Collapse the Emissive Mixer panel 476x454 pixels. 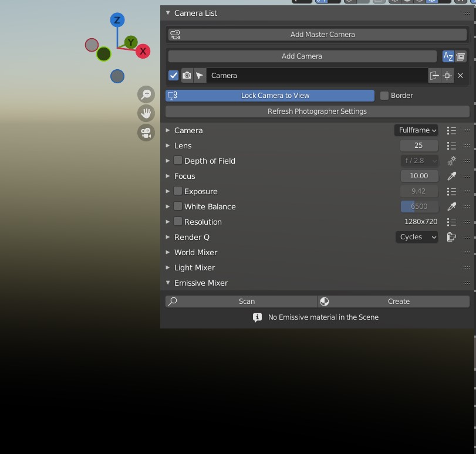(x=168, y=283)
